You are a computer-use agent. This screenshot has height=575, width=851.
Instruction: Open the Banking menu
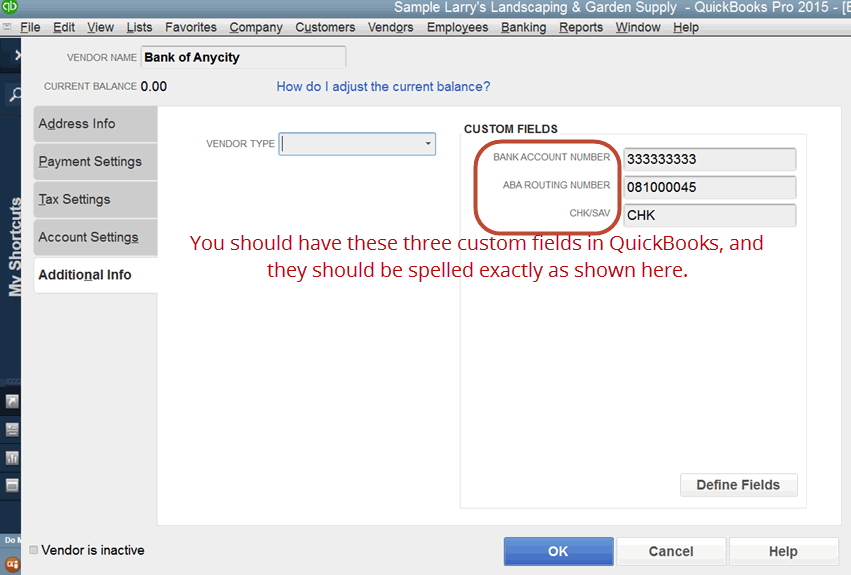coord(523,27)
